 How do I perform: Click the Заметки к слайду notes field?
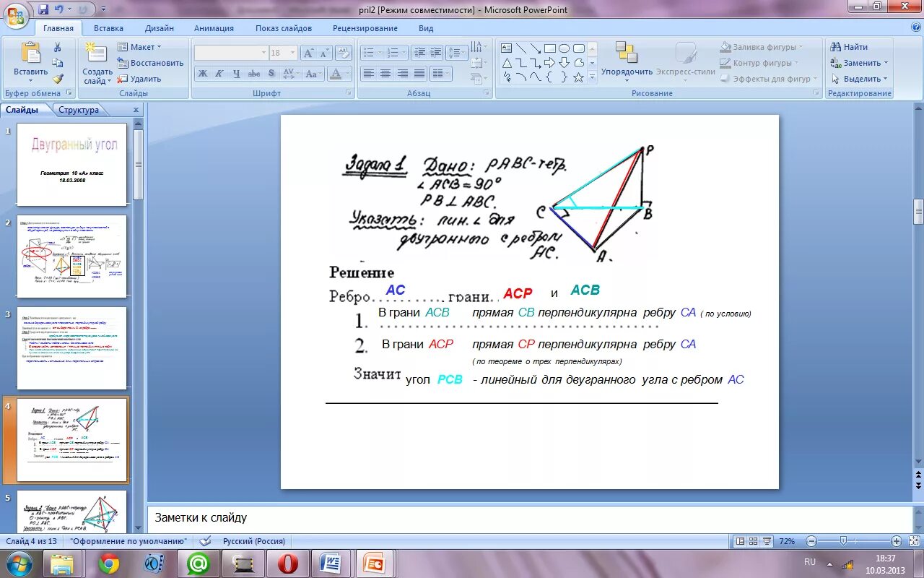[x=530, y=518]
